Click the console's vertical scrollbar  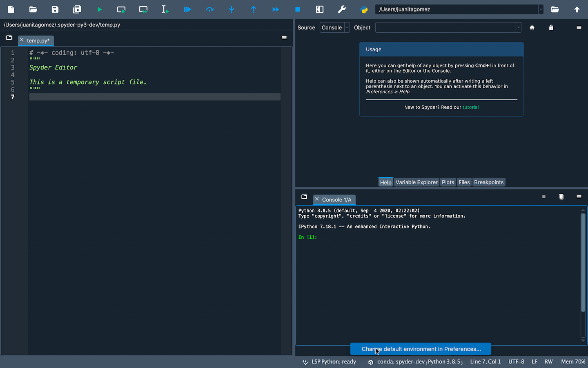(583, 263)
